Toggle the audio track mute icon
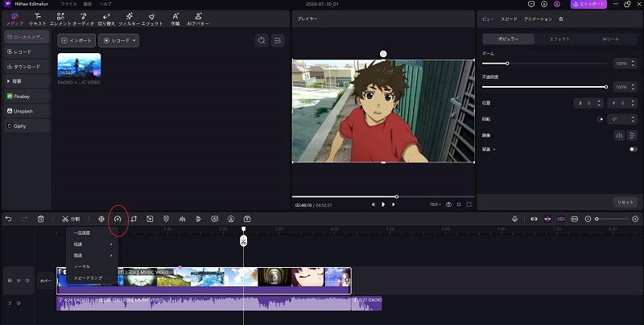The height and width of the screenshot is (325, 644). [x=19, y=303]
